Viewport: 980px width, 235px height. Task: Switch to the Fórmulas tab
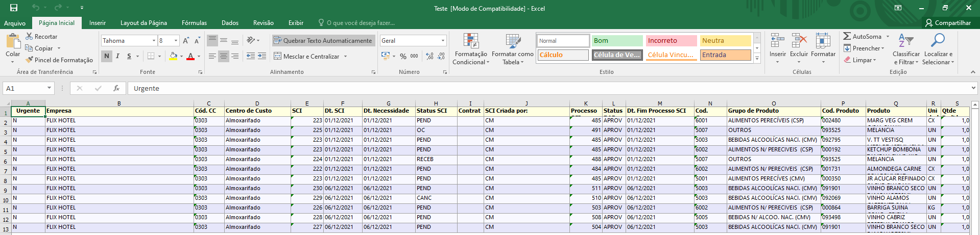[x=194, y=23]
